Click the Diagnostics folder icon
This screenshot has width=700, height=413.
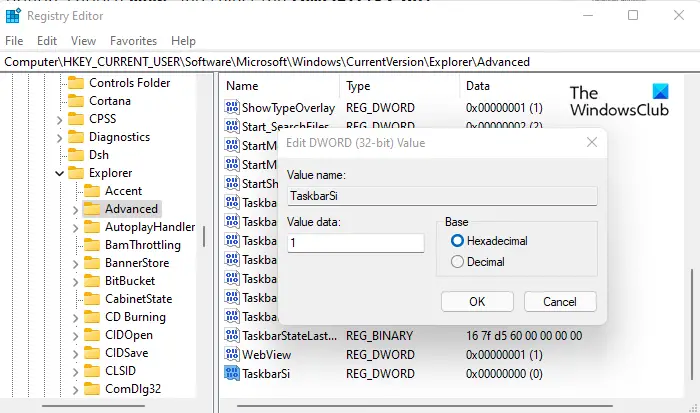[76, 137]
